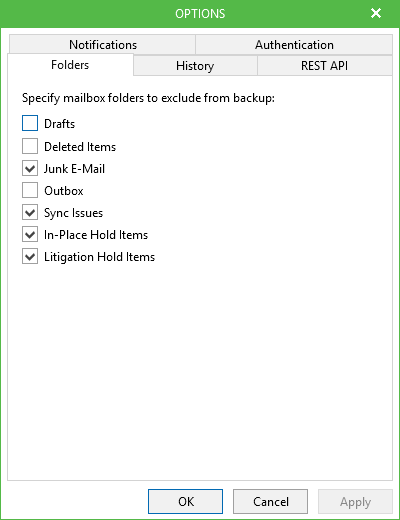Click the 'Deleted Items' label text

tap(80, 147)
